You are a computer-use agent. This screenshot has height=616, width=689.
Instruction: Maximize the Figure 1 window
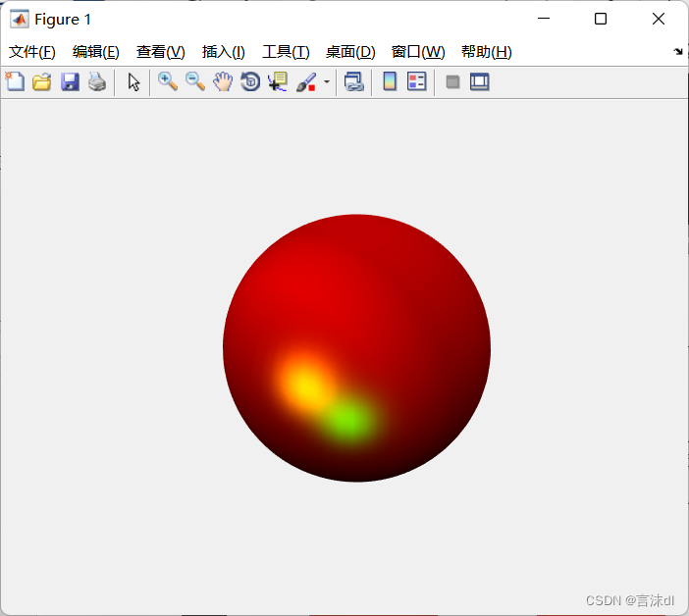[601, 19]
